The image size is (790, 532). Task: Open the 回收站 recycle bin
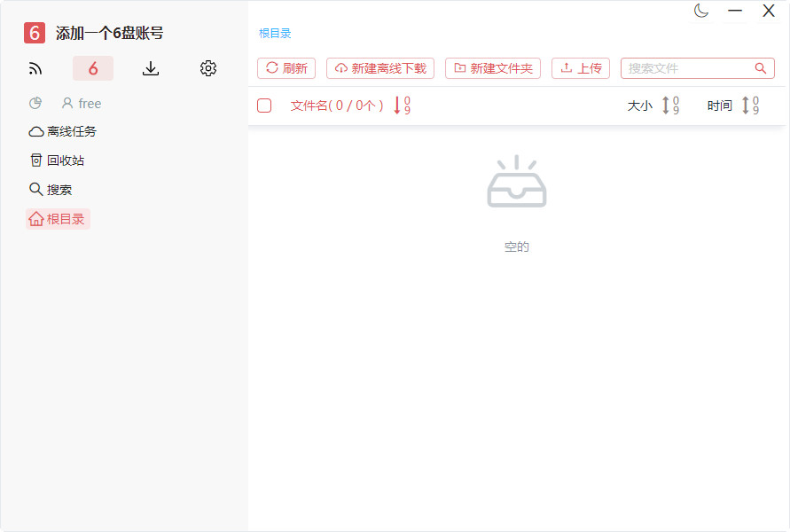tap(58, 160)
